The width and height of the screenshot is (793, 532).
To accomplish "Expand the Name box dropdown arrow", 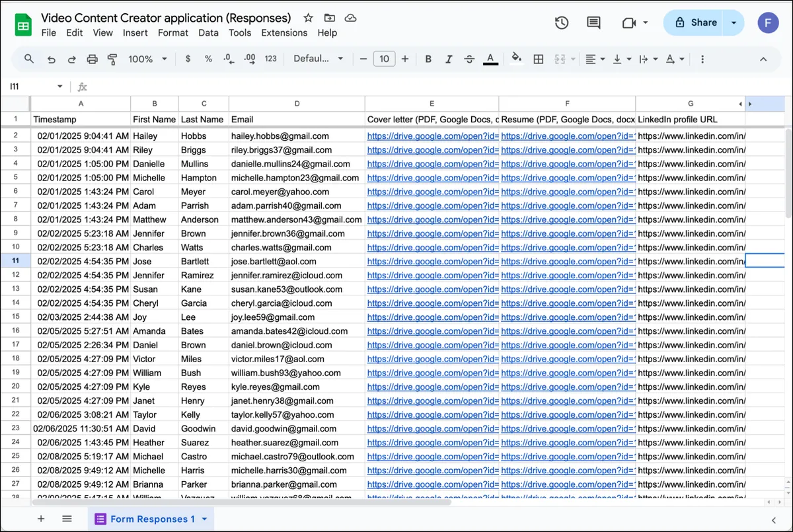I will (60, 87).
